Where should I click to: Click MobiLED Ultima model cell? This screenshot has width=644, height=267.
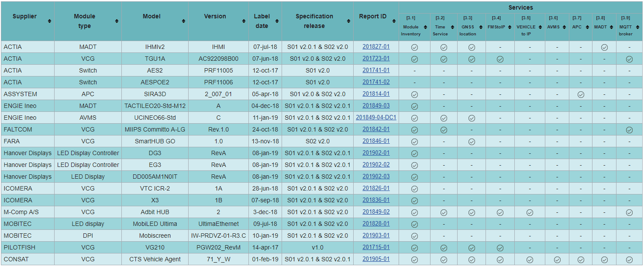coord(155,224)
